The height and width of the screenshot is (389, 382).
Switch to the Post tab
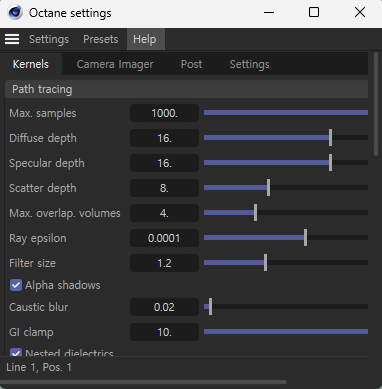191,64
